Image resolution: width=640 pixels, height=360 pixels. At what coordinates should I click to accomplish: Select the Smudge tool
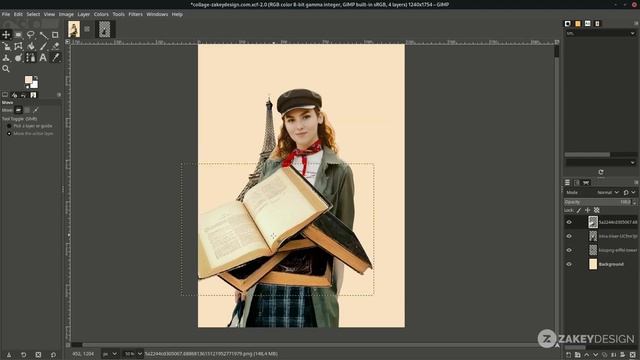click(18, 58)
